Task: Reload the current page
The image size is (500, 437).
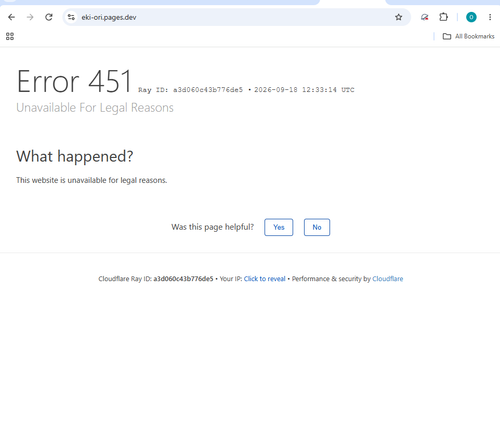Action: [49, 17]
